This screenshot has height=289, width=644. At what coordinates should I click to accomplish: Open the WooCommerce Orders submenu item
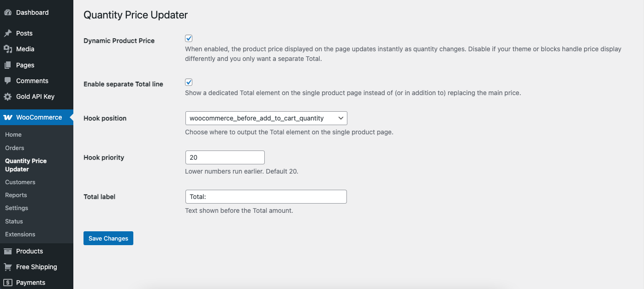click(x=15, y=148)
